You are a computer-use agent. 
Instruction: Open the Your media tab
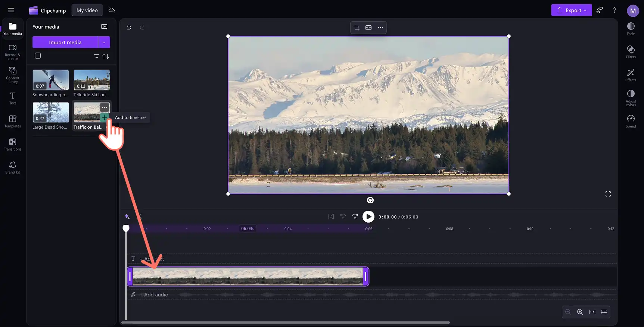click(13, 29)
